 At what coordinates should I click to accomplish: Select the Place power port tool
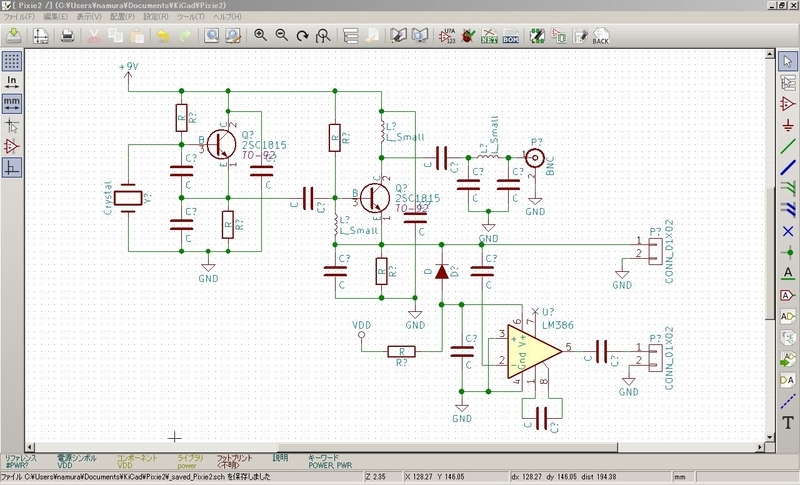pyautogui.click(x=788, y=124)
